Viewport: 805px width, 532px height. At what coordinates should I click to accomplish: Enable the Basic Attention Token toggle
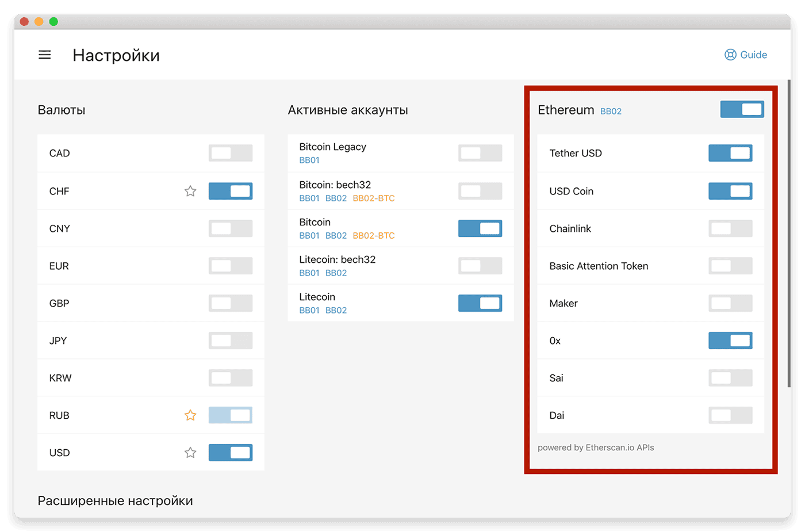730,266
